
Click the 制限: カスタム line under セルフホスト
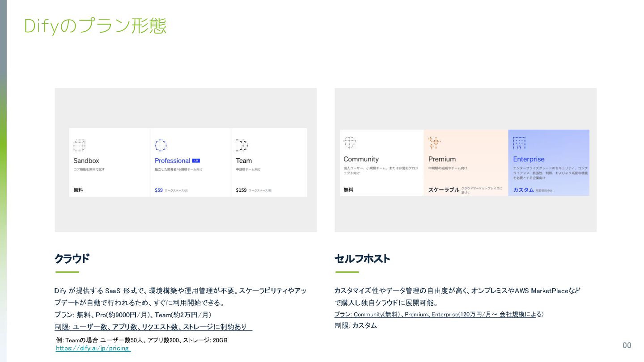click(x=356, y=325)
